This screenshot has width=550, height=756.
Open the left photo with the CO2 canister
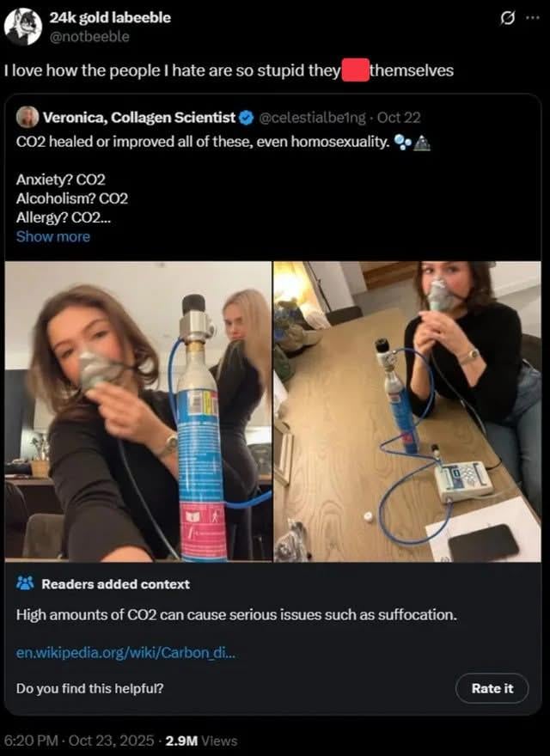pos(138,412)
